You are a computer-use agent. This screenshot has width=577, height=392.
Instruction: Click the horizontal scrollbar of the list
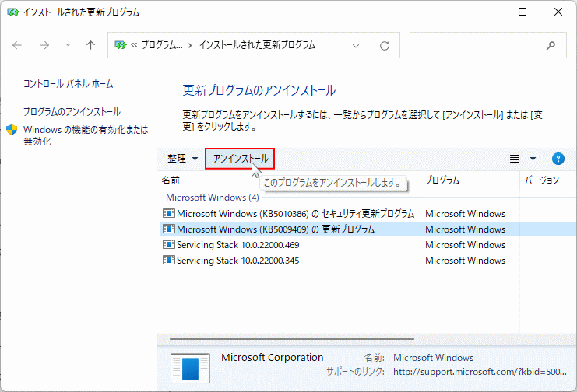click(x=292, y=338)
